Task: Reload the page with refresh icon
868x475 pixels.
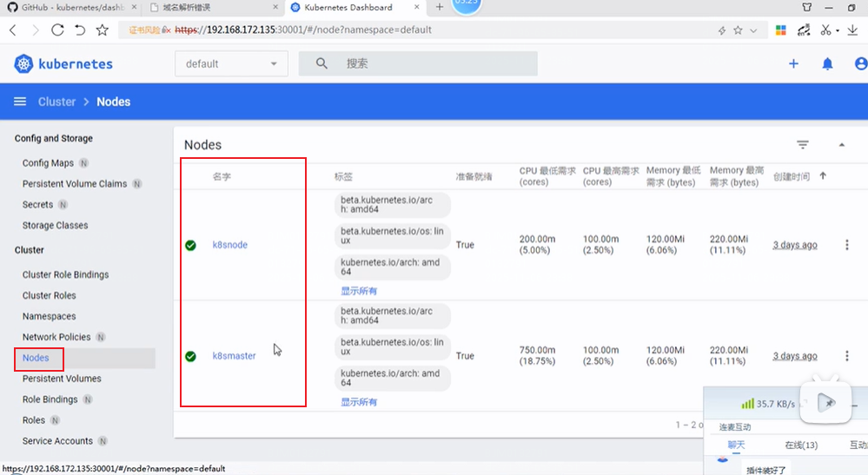Action: [57, 30]
